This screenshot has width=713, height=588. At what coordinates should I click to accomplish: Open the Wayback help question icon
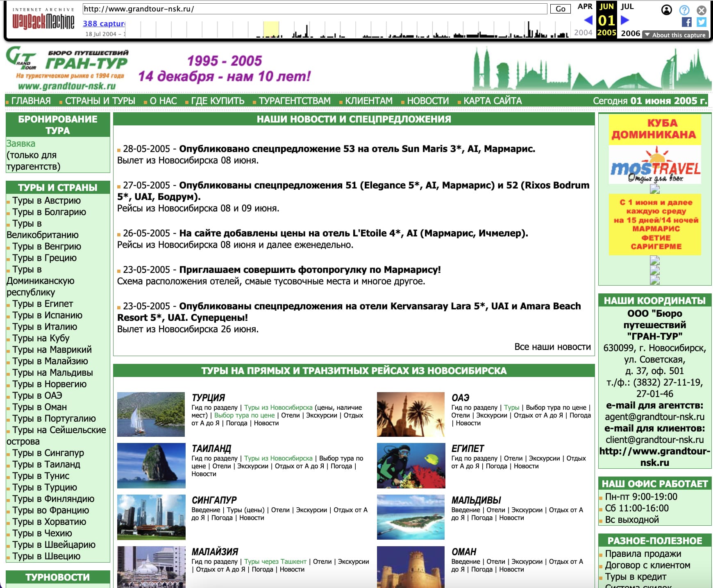point(684,10)
